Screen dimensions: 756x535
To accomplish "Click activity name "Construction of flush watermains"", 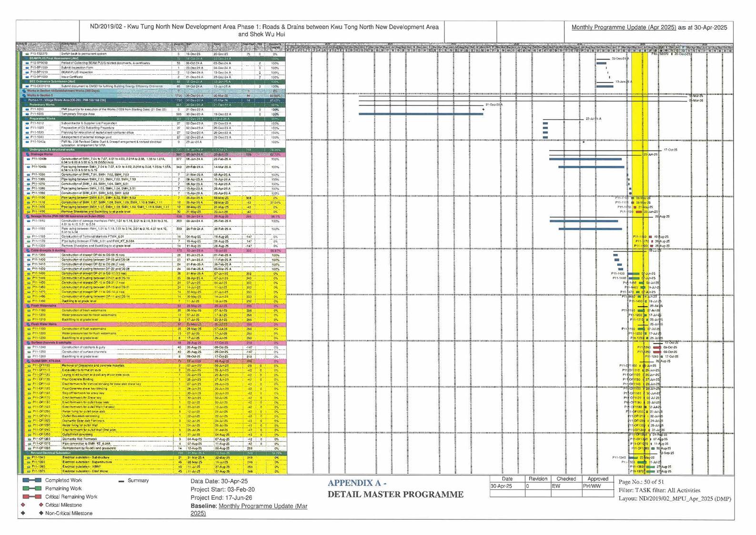I will pos(83,329).
